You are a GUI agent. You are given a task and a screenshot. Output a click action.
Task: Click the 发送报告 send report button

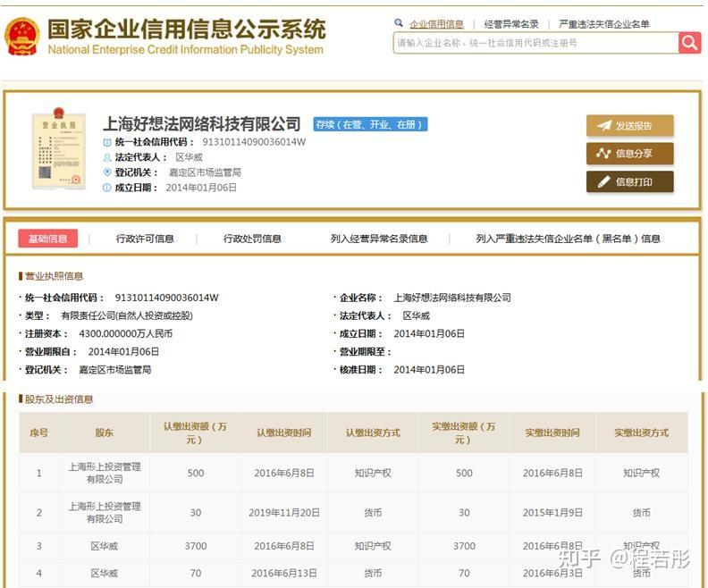pos(630,125)
